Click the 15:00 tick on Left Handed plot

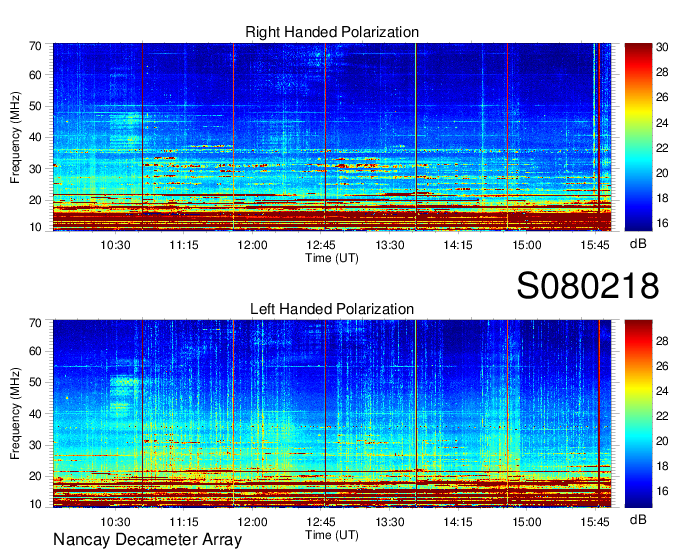click(526, 522)
